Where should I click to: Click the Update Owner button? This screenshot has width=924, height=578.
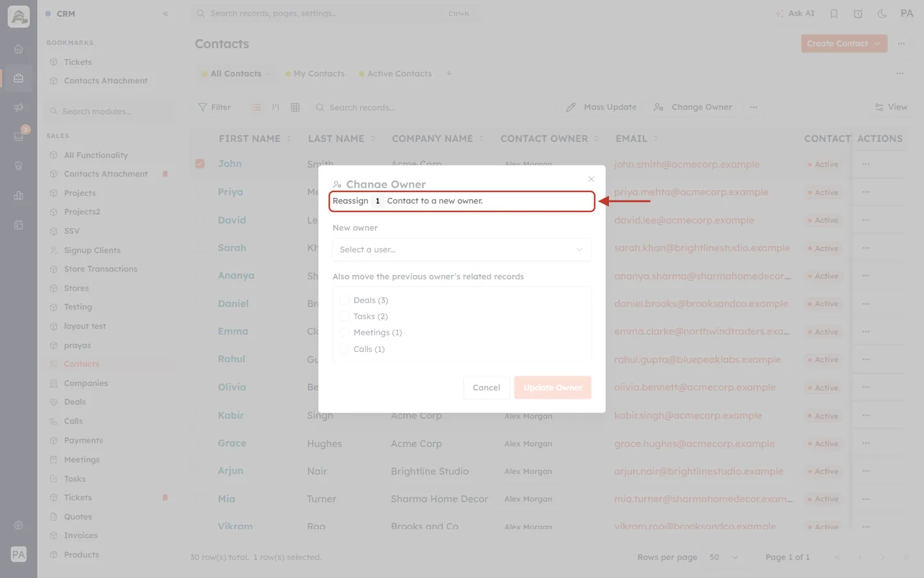(x=552, y=387)
